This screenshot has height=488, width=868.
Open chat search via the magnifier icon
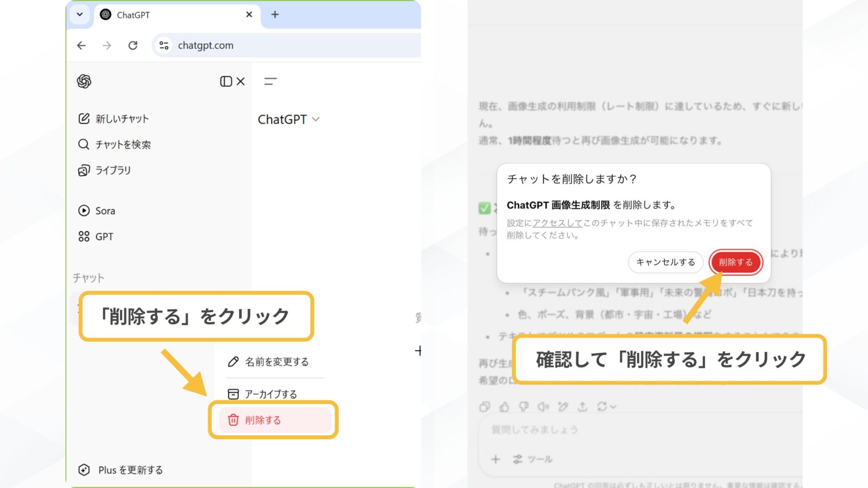coord(84,145)
